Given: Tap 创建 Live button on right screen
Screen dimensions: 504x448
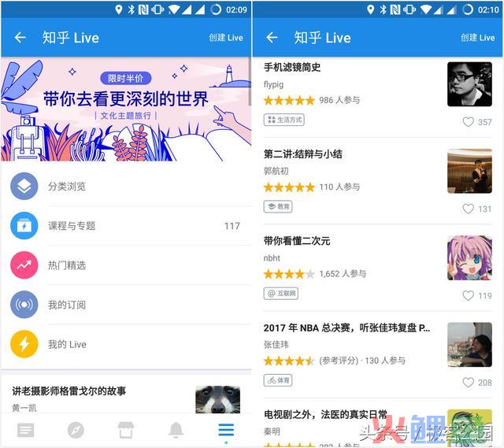Looking at the screenshot, I should (477, 38).
